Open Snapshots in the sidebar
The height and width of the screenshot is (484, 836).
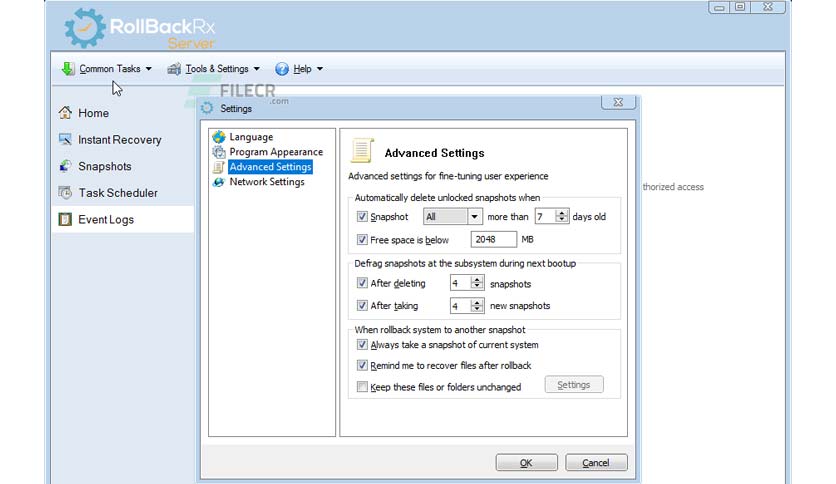pos(123,166)
